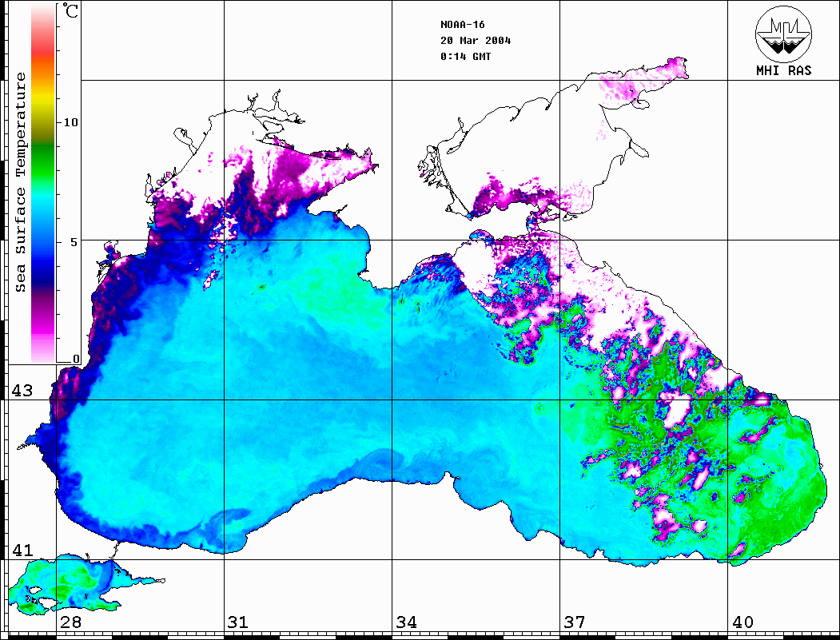Click longitude label '34'
This screenshot has width=840, height=640.
click(407, 622)
